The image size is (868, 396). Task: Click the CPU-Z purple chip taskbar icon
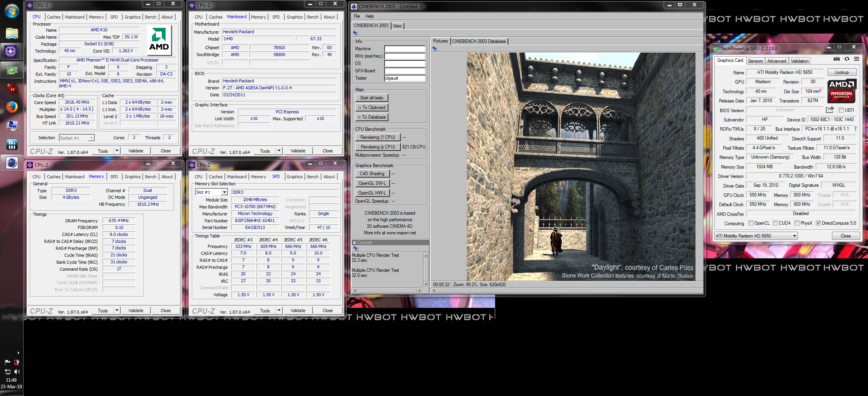tap(10, 51)
